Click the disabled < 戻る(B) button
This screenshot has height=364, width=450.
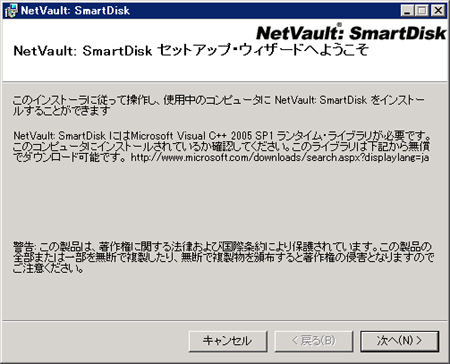pos(314,341)
